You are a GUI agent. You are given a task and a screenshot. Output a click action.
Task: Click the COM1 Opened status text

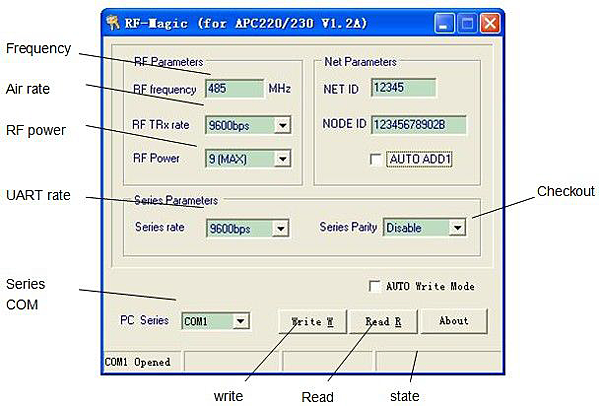(x=137, y=362)
